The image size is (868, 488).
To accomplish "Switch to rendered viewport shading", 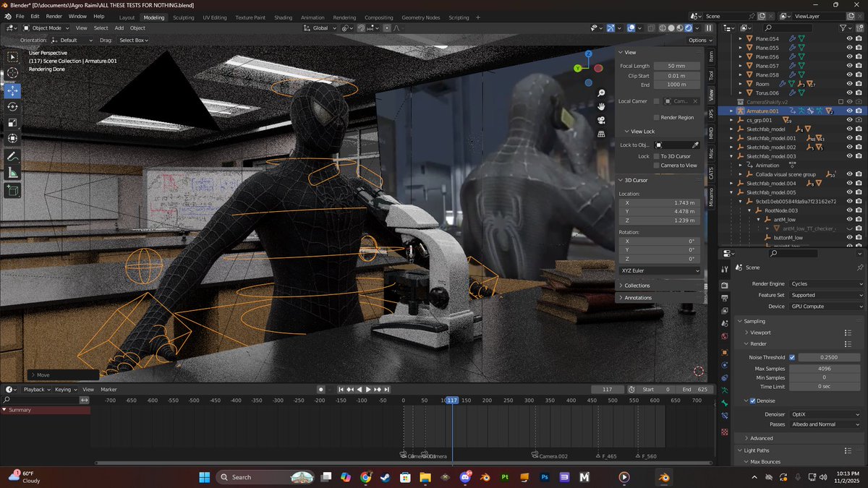I will [x=687, y=28].
